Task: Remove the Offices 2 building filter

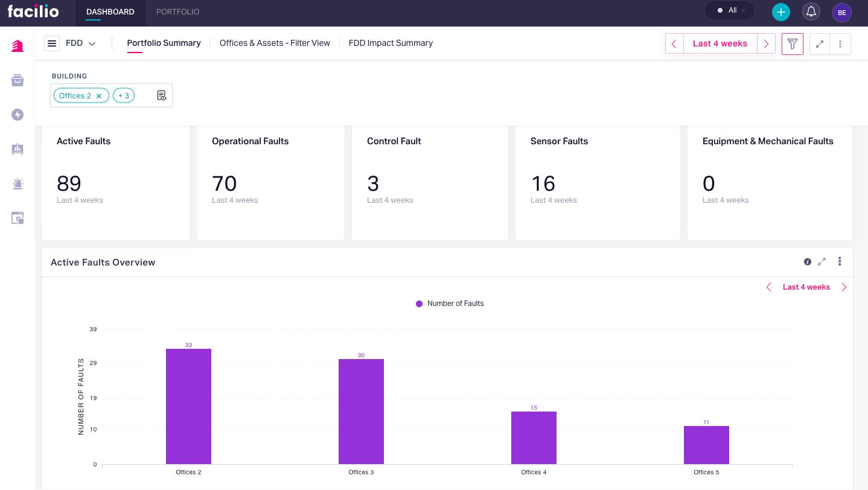Action: point(99,96)
